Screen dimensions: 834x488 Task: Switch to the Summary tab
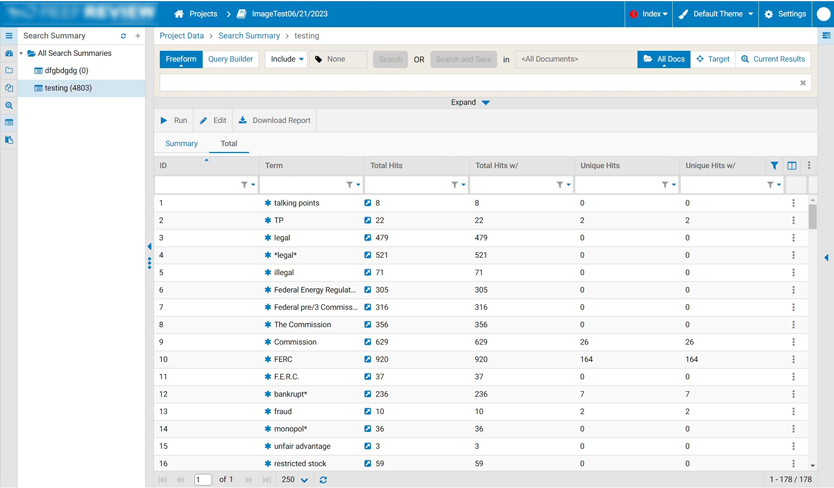181,144
